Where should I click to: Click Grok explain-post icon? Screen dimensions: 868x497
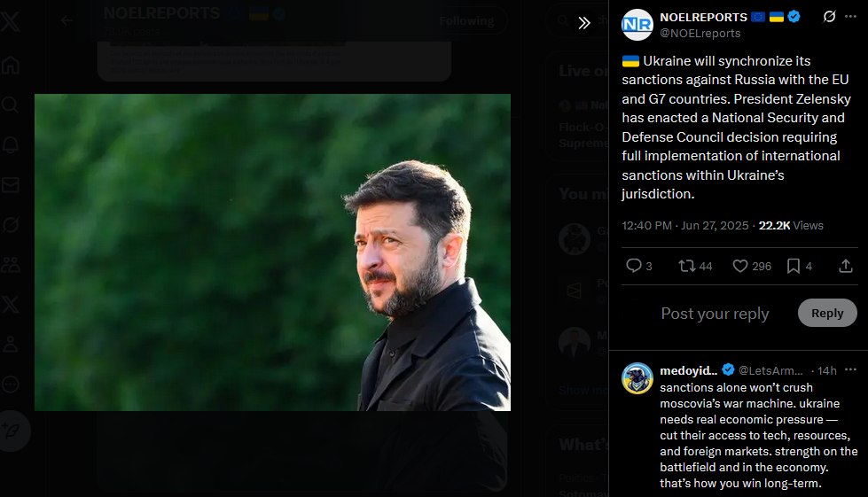point(829,17)
